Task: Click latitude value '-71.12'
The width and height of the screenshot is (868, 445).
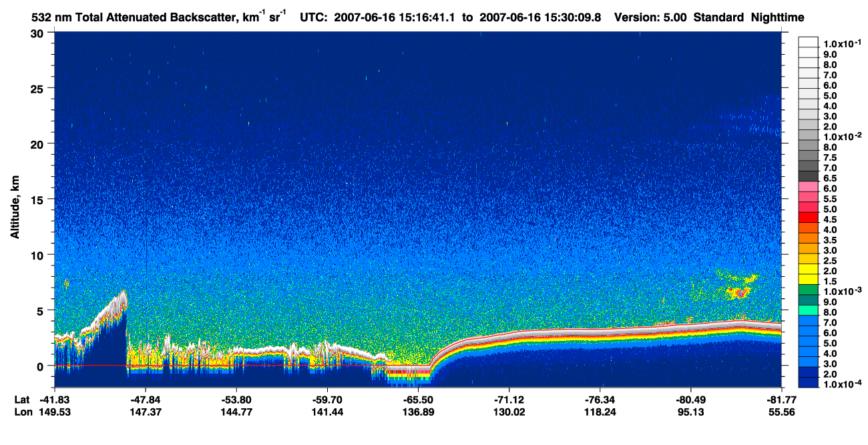Action: click(509, 399)
